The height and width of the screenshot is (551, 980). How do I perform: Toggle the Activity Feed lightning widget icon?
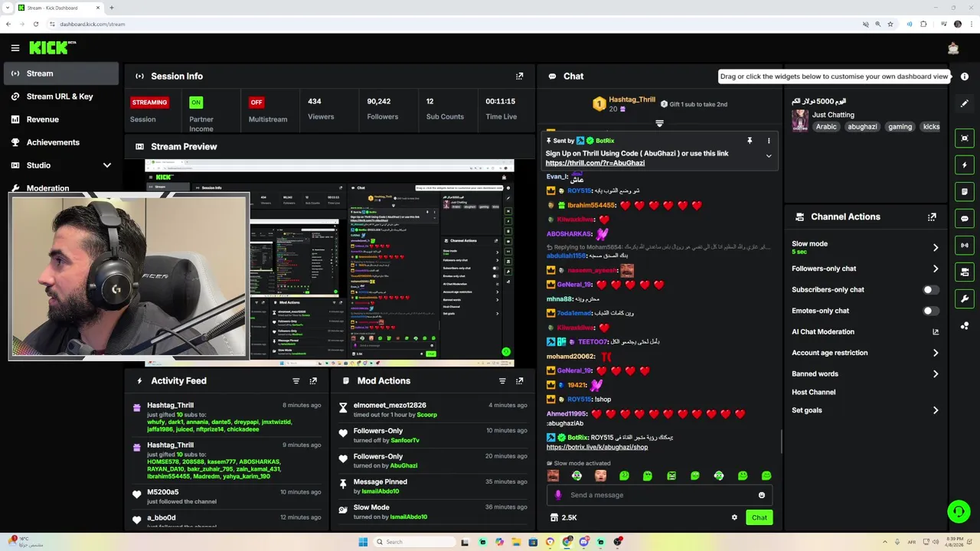coord(965,165)
